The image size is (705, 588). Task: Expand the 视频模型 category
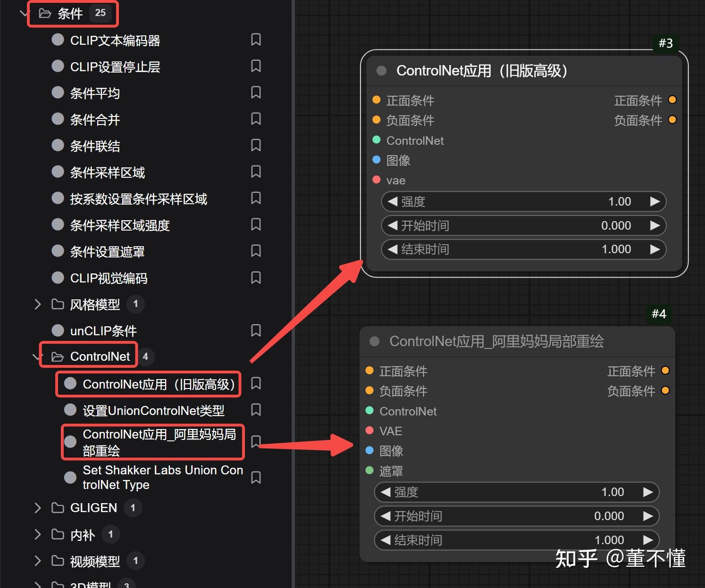point(38,561)
